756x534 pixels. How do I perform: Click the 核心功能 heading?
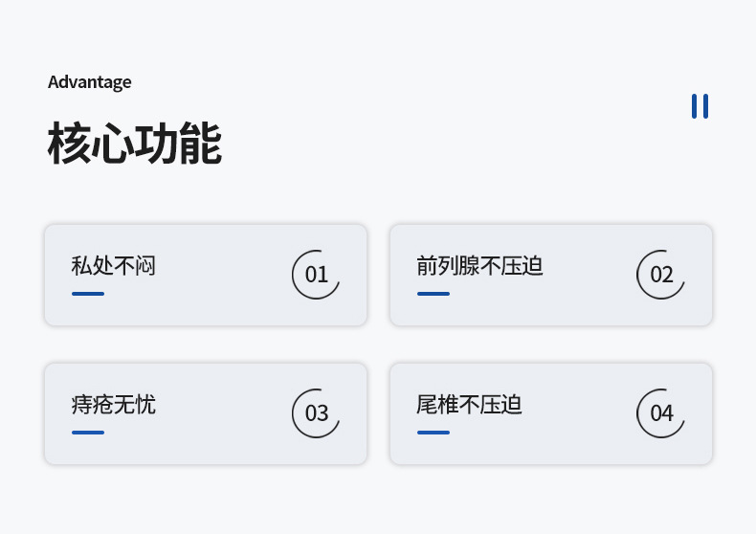tap(134, 144)
